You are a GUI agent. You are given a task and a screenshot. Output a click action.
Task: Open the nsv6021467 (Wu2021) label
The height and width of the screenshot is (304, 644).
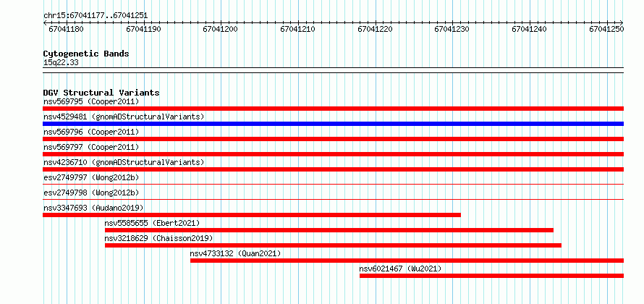coord(400,269)
